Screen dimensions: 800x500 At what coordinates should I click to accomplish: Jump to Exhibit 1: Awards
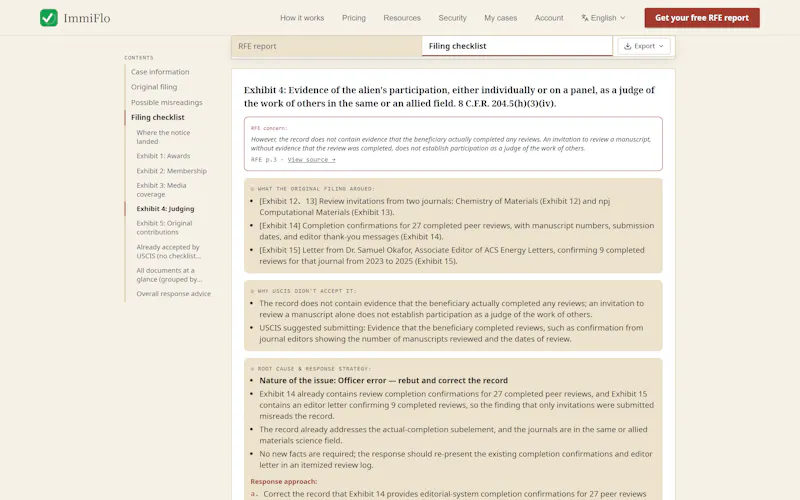point(163,156)
